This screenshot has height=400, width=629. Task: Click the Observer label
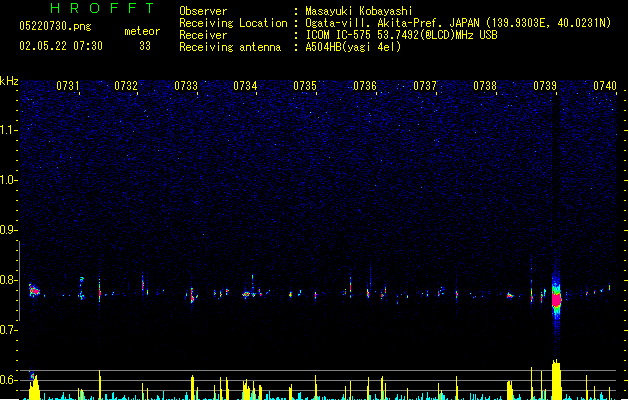point(203,11)
